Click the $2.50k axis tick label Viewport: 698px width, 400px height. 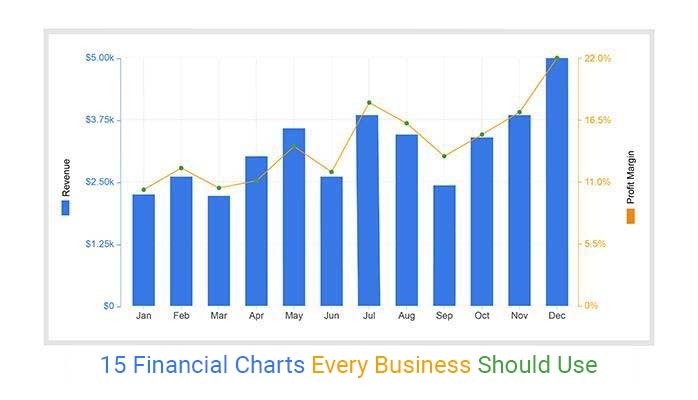coord(100,182)
